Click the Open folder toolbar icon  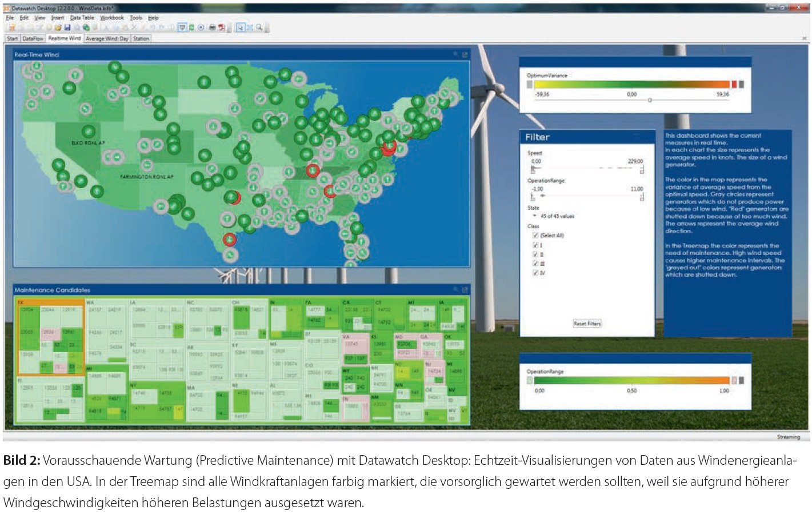pos(58,27)
